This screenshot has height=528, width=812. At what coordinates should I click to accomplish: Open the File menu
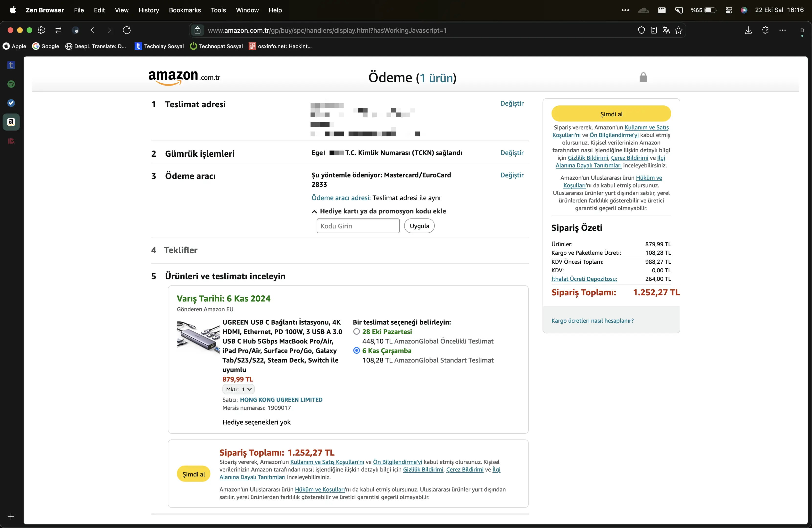[79, 10]
